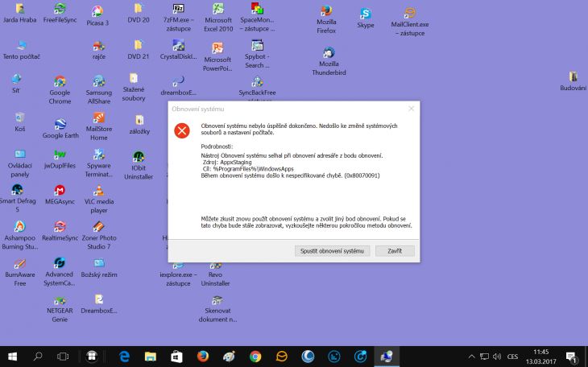The height and width of the screenshot is (367, 588).
Task: Select the Microsoft Excel 2010 icon
Action: [218, 18]
